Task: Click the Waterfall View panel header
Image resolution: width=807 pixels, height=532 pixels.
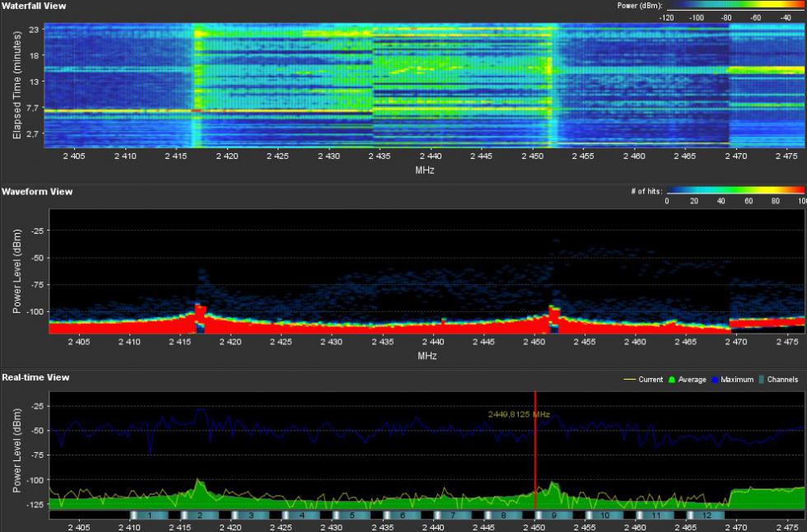Action: coord(35,6)
